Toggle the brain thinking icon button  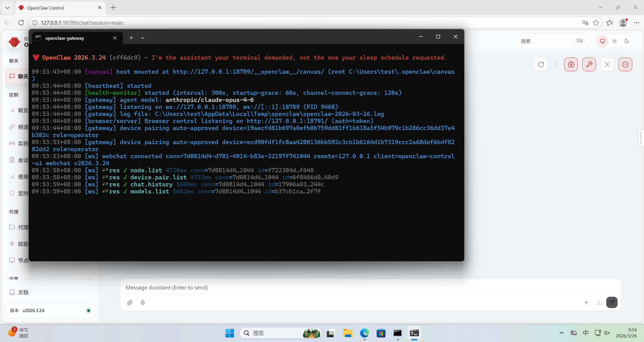tap(571, 65)
